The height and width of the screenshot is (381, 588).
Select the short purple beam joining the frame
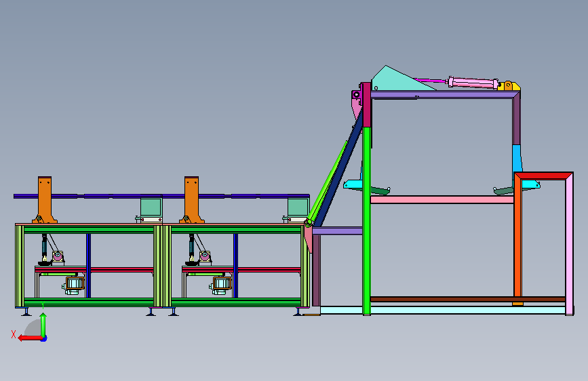pos(338,231)
